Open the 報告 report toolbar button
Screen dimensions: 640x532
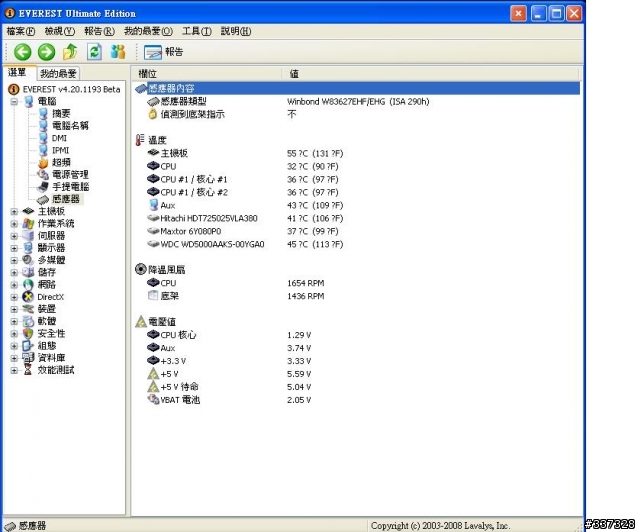[x=164, y=52]
